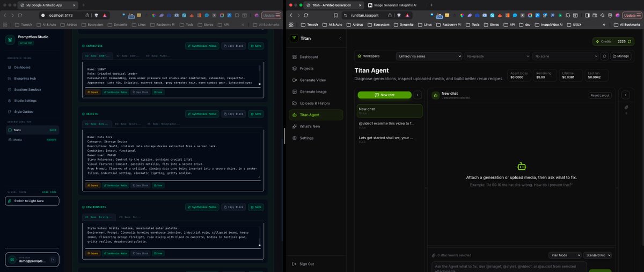Expand the Characters text block
The height and width of the screenshot is (272, 644).
tap(93, 92)
